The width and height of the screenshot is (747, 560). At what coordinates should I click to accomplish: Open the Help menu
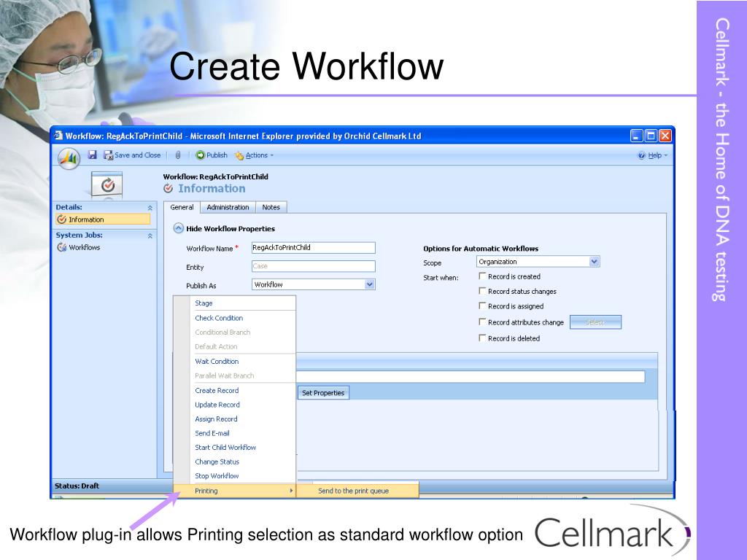tap(653, 155)
